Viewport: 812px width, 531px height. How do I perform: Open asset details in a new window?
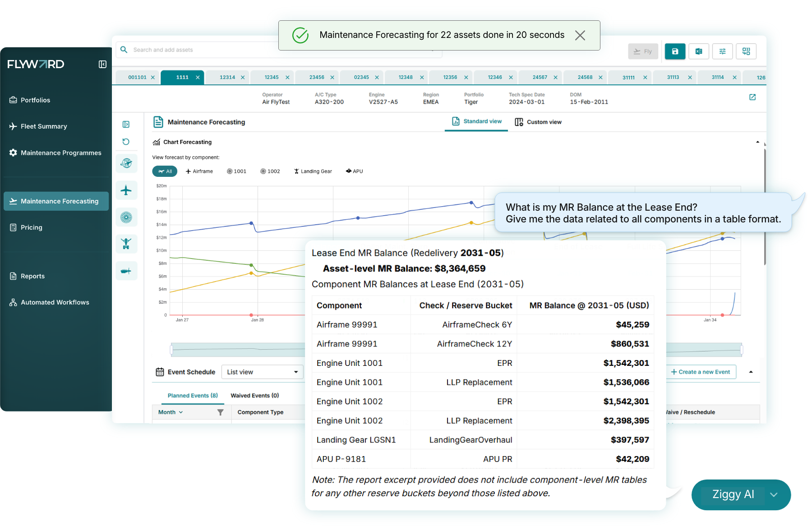(x=752, y=97)
